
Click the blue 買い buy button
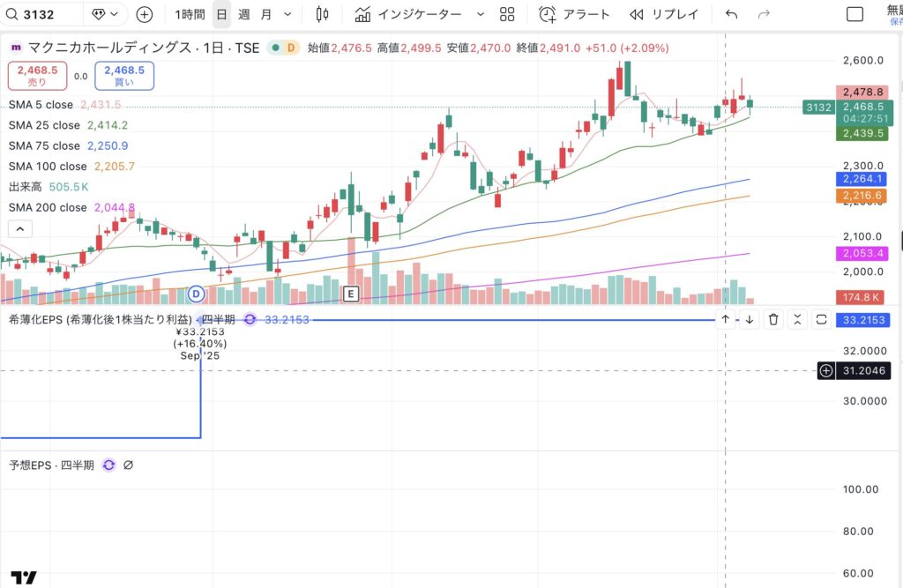pyautogui.click(x=124, y=76)
